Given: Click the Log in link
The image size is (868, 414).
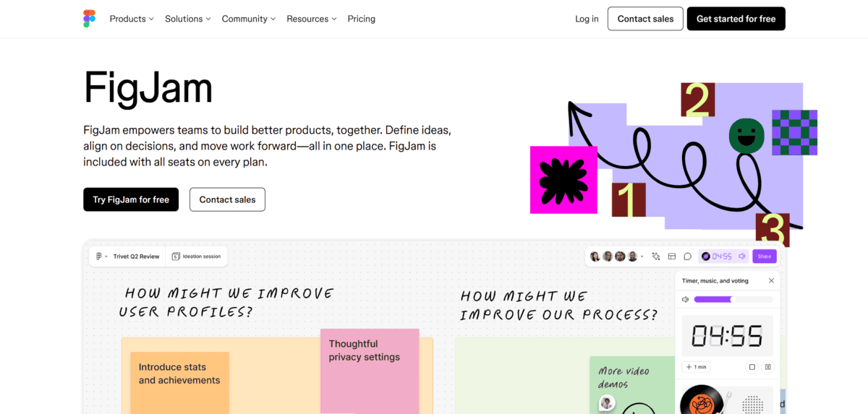Looking at the screenshot, I should click(x=587, y=19).
